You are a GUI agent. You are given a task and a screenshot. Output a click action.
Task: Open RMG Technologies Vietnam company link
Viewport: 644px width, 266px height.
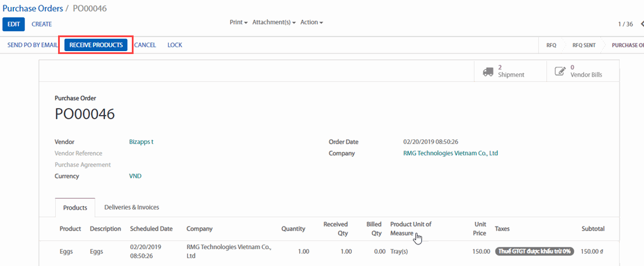(451, 153)
